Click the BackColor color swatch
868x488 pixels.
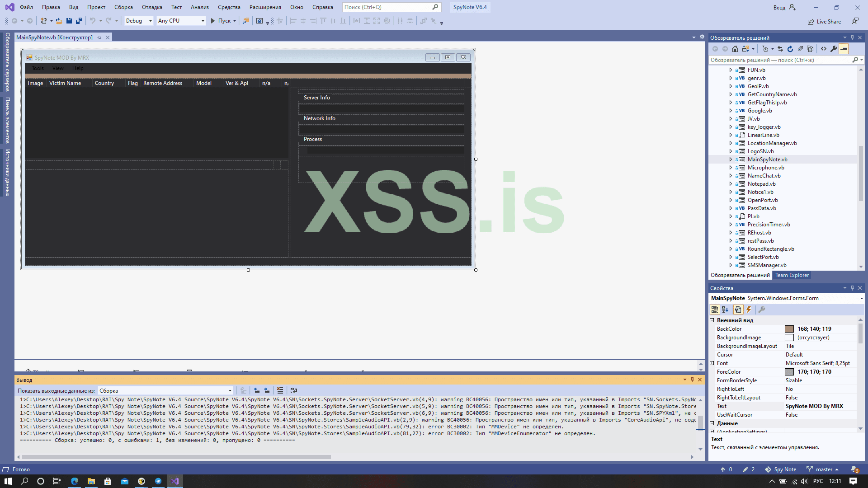pos(789,329)
